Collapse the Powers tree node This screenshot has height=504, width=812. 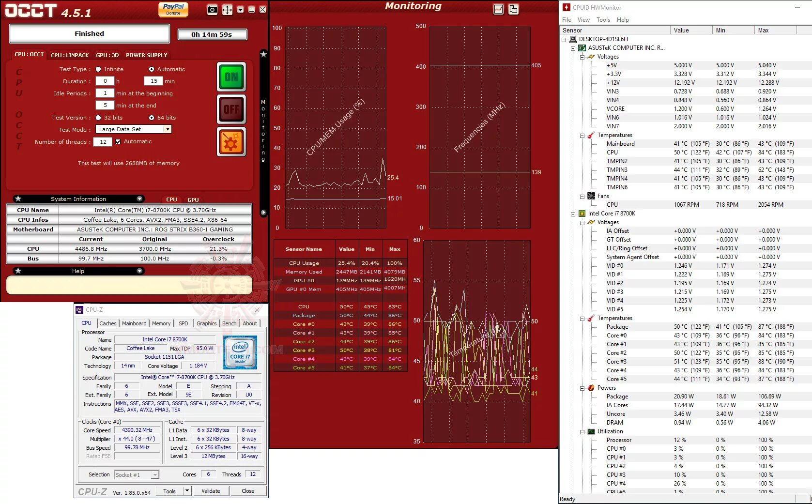point(582,388)
